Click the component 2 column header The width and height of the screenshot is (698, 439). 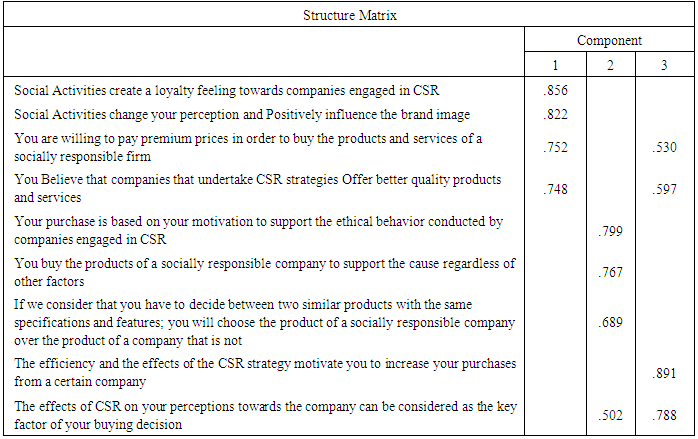pyautogui.click(x=610, y=65)
